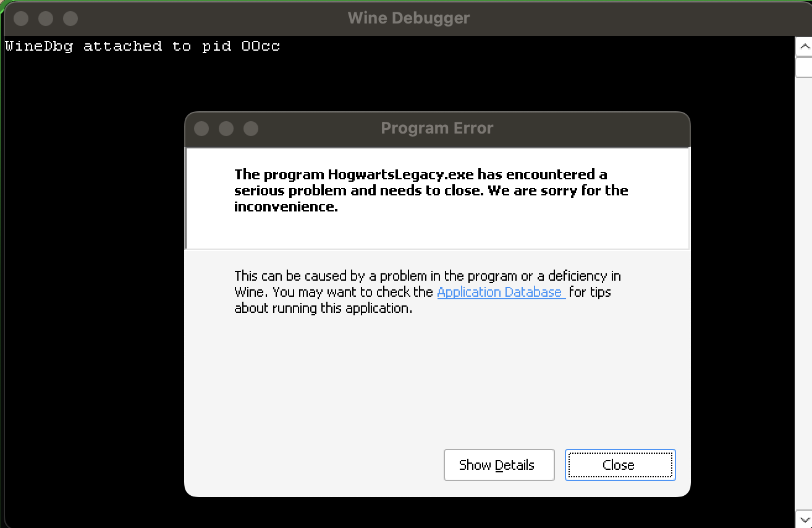Click the leftmost traffic light on Program Error
The height and width of the screenshot is (528, 812).
(x=201, y=129)
